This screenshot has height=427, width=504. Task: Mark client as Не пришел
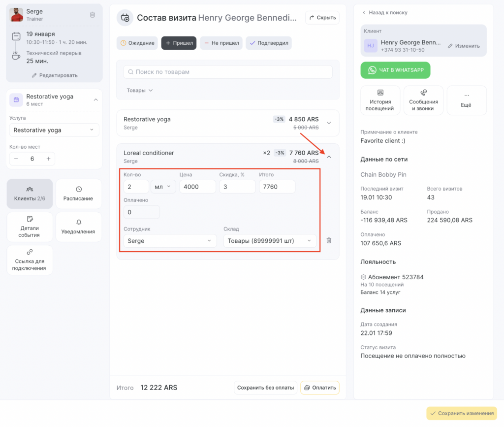click(221, 43)
